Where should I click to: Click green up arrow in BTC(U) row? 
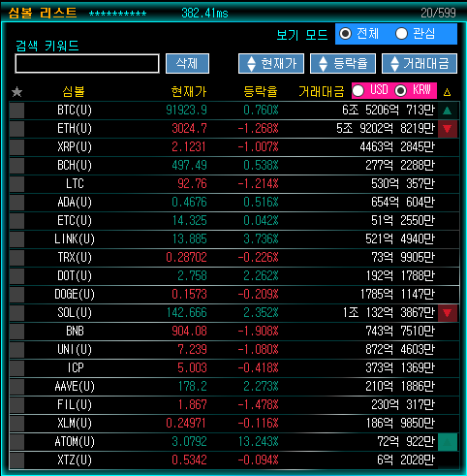[x=448, y=111]
